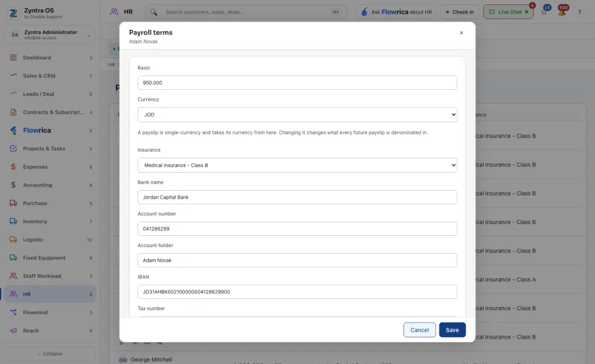Click the Zyntra OS logo icon
Image resolution: width=595 pixels, height=364 pixels.
pyautogui.click(x=13, y=13)
